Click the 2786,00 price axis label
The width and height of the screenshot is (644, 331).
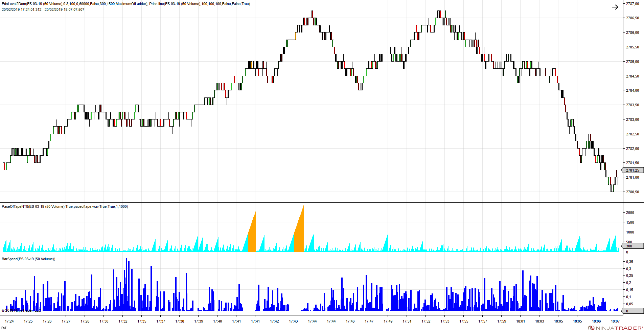point(632,32)
